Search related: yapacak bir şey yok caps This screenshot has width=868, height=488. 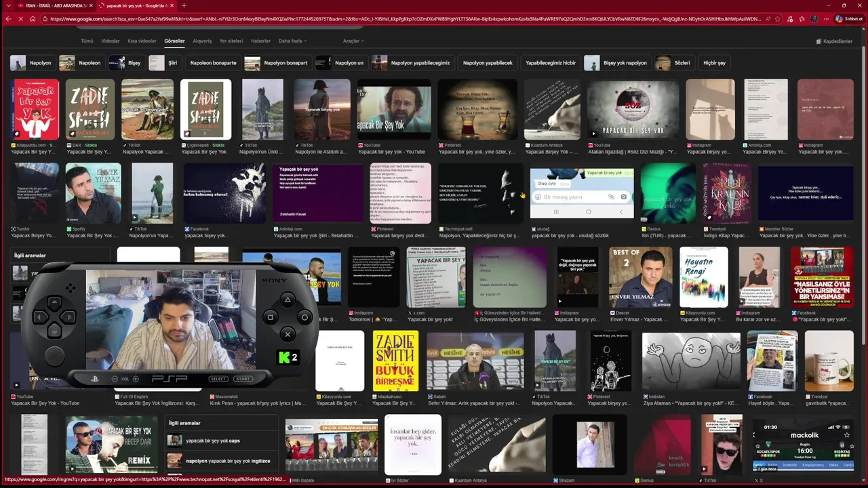[x=222, y=441]
